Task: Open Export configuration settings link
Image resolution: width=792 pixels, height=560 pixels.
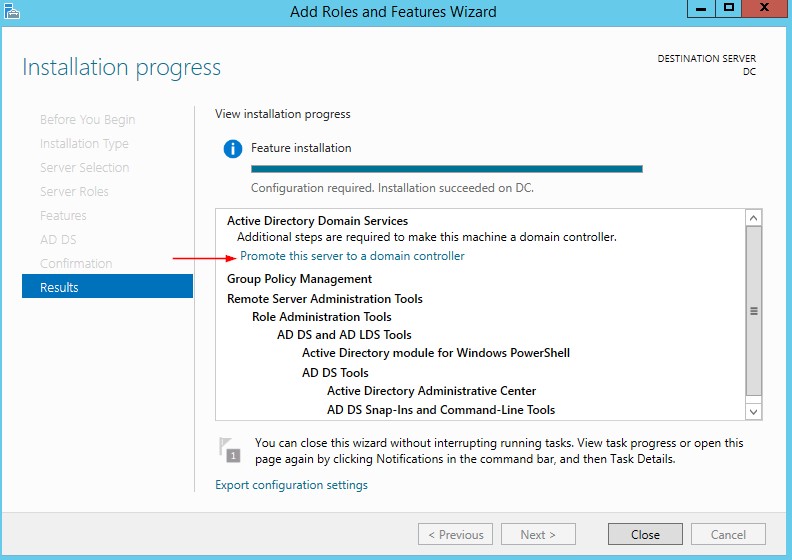Action: (x=291, y=485)
